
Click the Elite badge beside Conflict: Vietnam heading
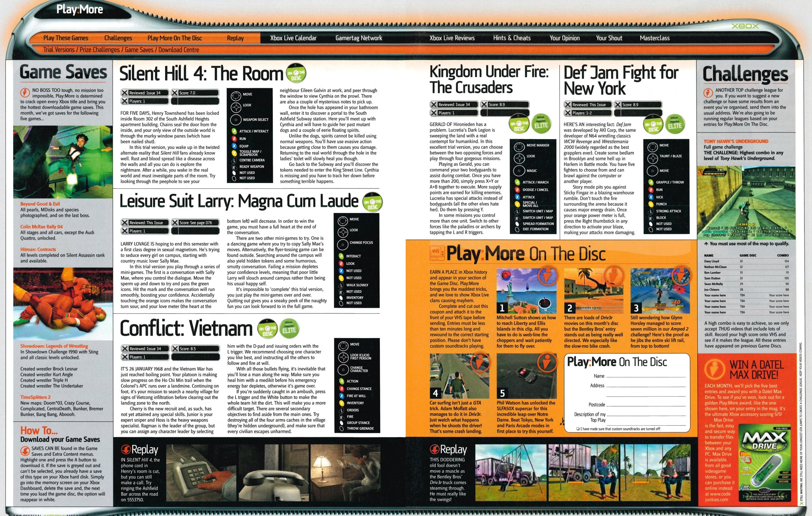tap(289, 328)
